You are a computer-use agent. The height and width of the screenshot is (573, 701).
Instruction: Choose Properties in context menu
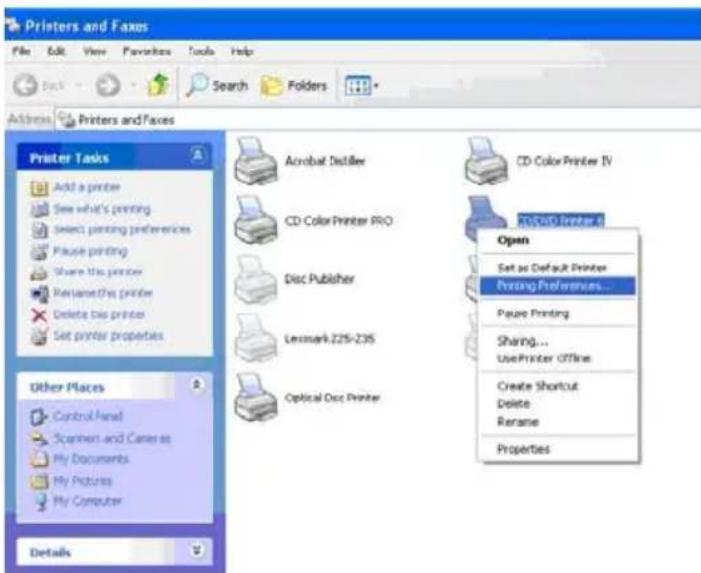[557, 449]
